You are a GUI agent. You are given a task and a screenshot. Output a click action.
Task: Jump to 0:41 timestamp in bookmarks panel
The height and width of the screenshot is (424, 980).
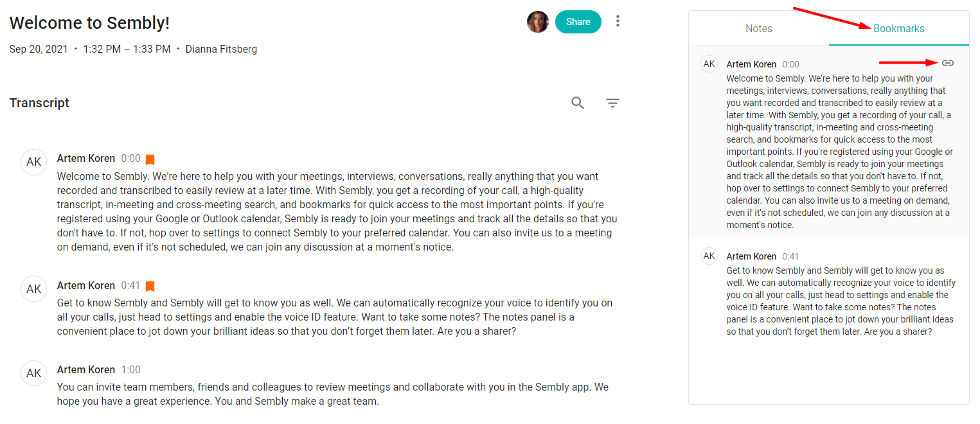pyautogui.click(x=790, y=256)
